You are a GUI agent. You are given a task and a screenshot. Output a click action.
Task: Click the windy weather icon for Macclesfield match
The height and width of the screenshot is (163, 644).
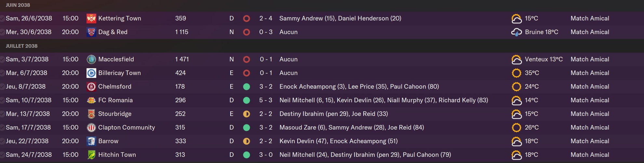tap(517, 59)
